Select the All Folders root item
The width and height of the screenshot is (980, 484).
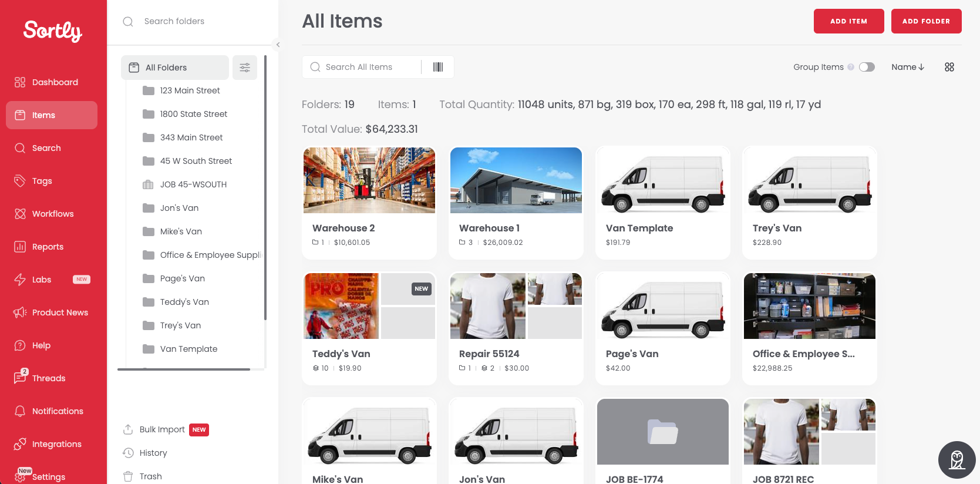click(x=175, y=68)
